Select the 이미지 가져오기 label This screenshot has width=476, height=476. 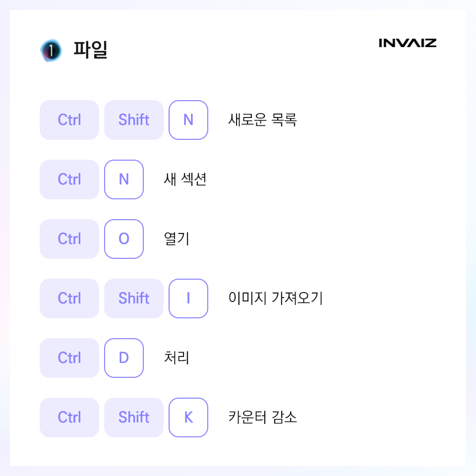coord(276,298)
